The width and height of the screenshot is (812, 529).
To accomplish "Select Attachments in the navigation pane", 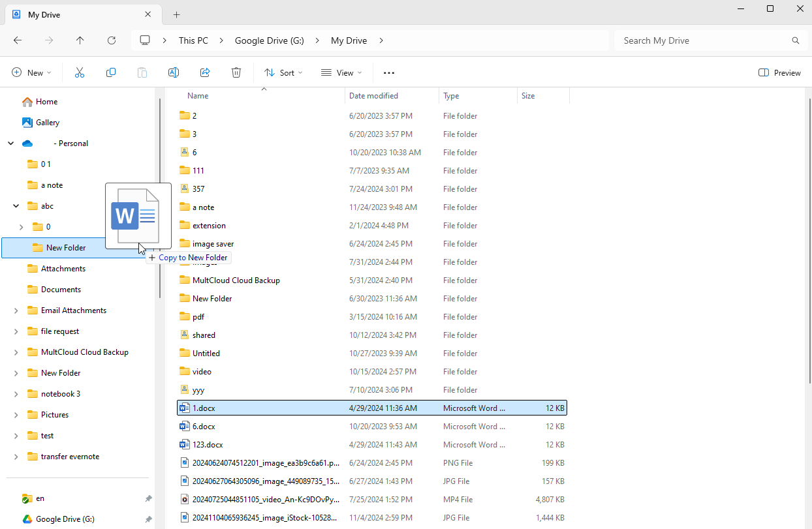I will (x=63, y=269).
